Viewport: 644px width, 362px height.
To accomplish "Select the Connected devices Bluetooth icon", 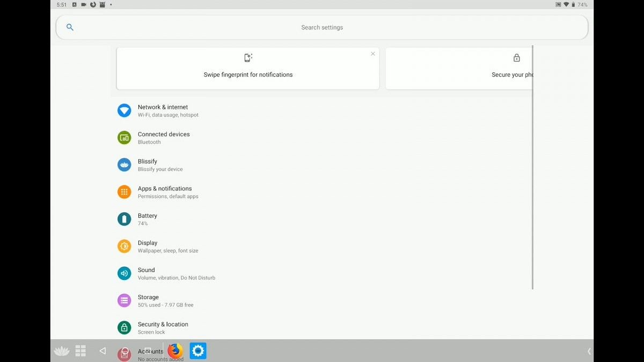I will (124, 137).
